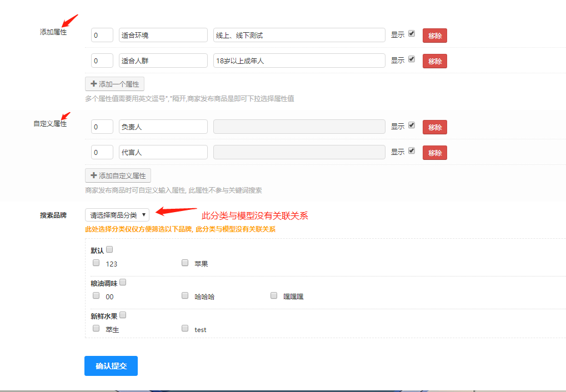Click the 线上、线下测试 attribute value field
The width and height of the screenshot is (566, 392).
[299, 35]
